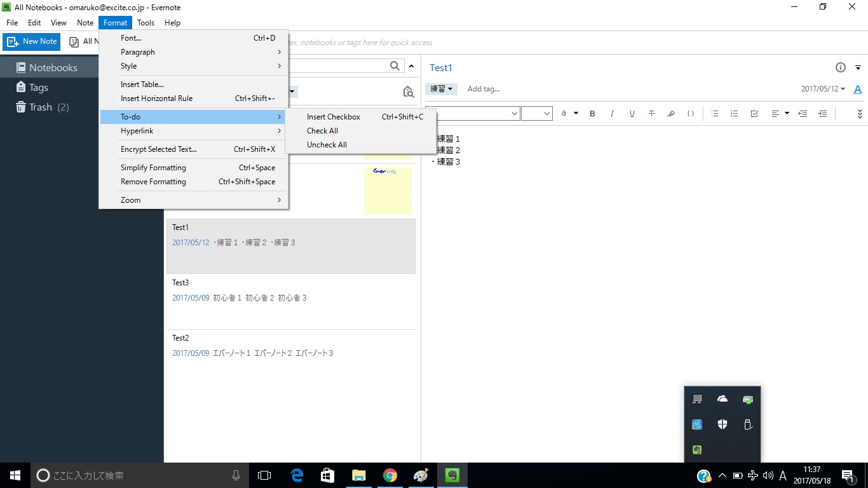Expand the Zoom submenu

(x=194, y=200)
